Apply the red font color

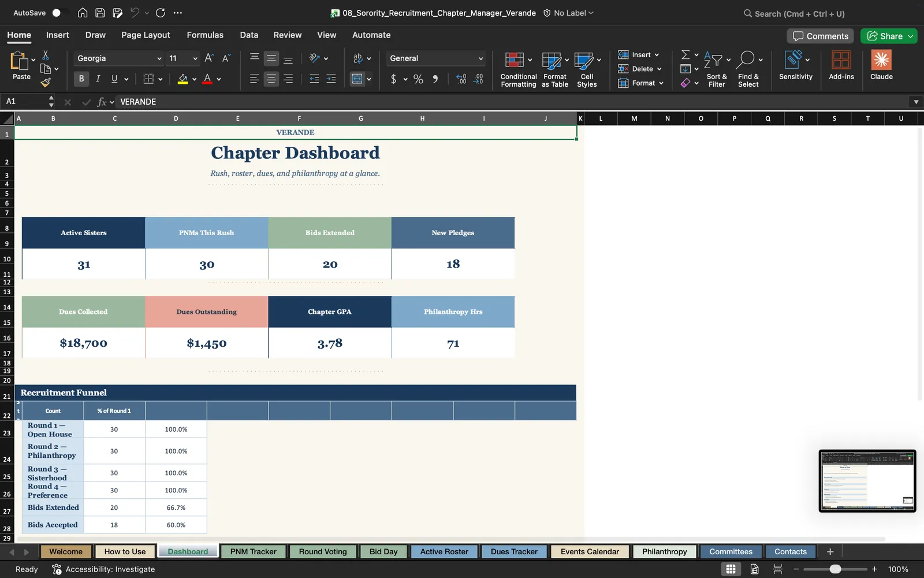tap(207, 79)
